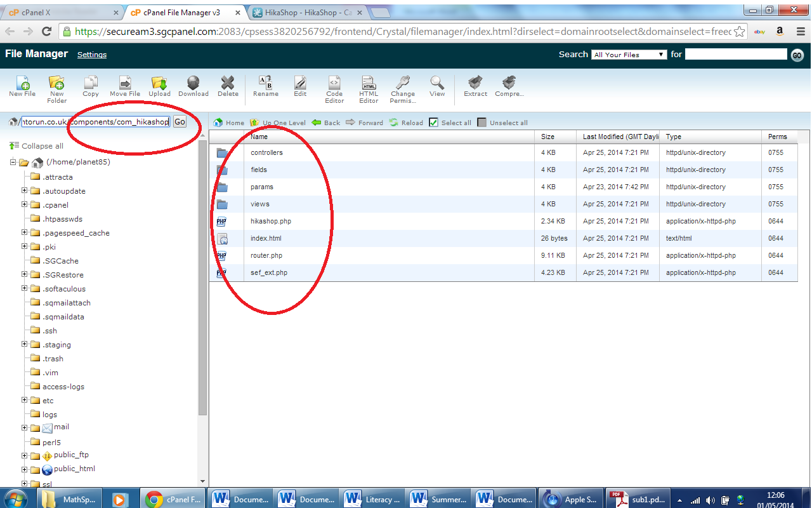Screen dimensions: 812x508
Task: Collapse the /home/planet85 root node
Action: coord(14,163)
